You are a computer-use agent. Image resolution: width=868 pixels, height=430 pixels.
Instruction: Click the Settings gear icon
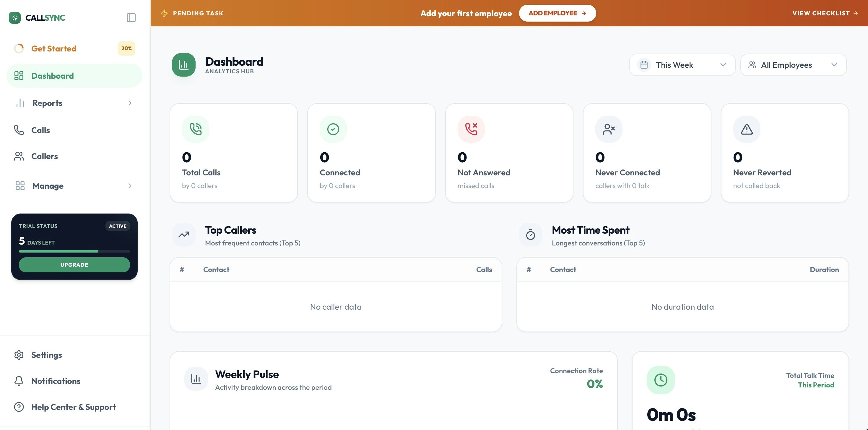[19, 355]
